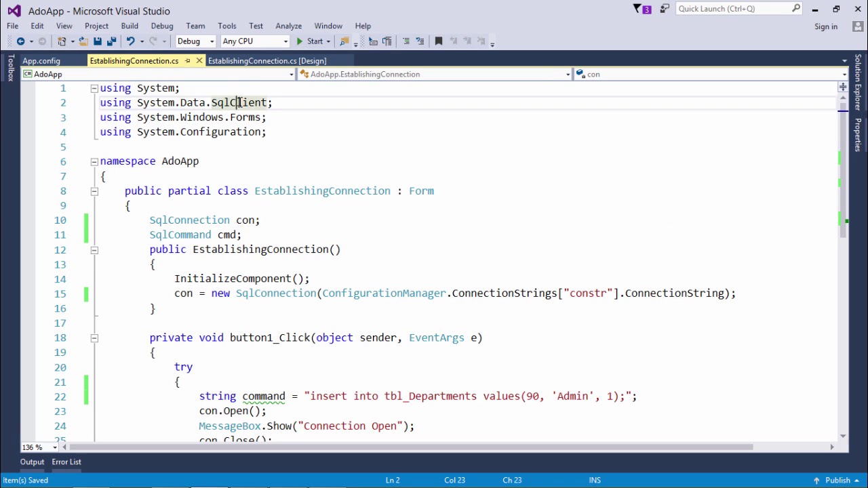This screenshot has width=868, height=488.
Task: Open the File menu
Action: (x=12, y=26)
